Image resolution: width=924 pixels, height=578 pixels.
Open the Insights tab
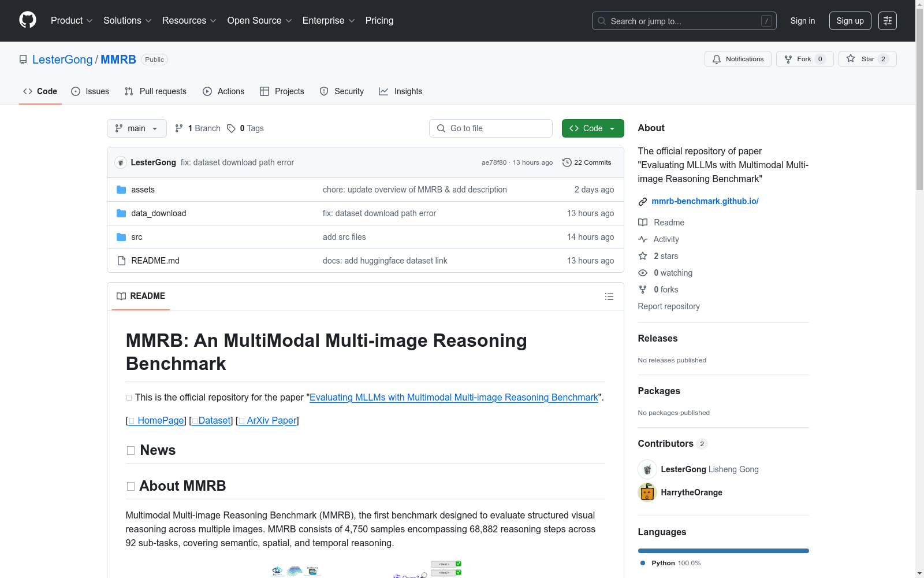click(401, 91)
